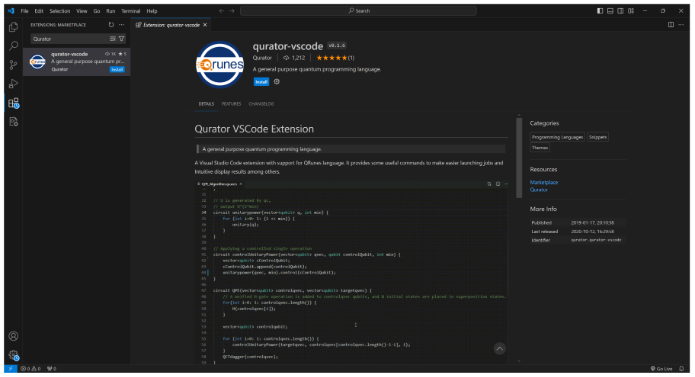
Task: Install the qurator-vscode extension
Action: coord(261,82)
